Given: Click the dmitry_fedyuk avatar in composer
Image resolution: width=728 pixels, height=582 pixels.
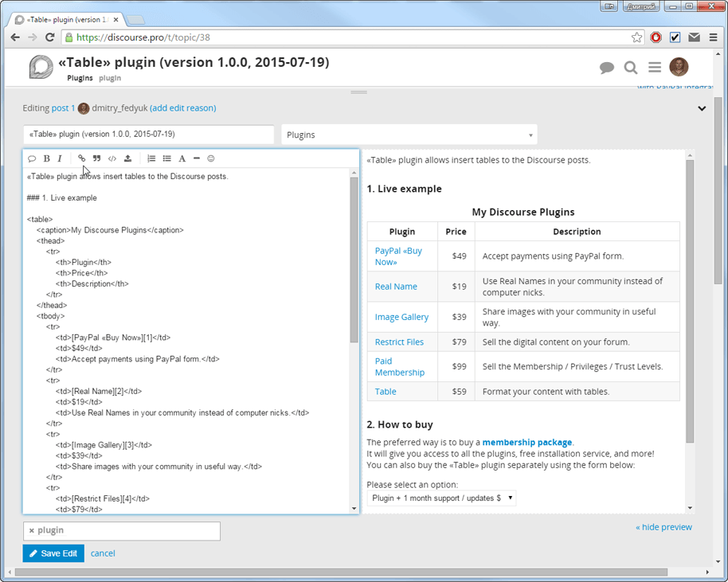Looking at the screenshot, I should [x=84, y=108].
